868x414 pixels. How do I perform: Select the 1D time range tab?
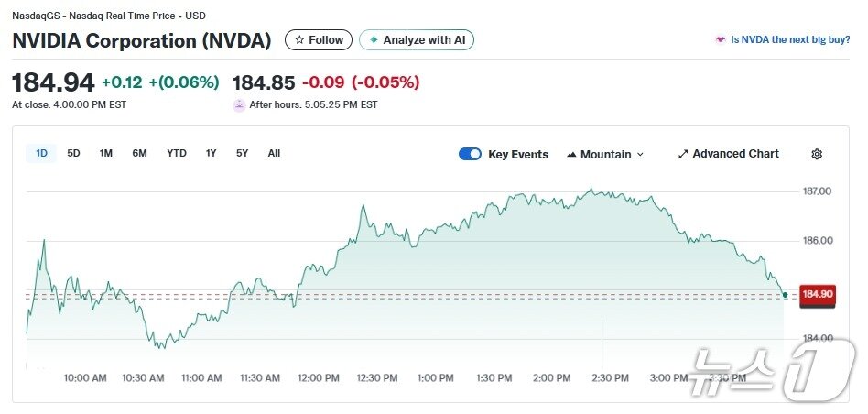[41, 153]
